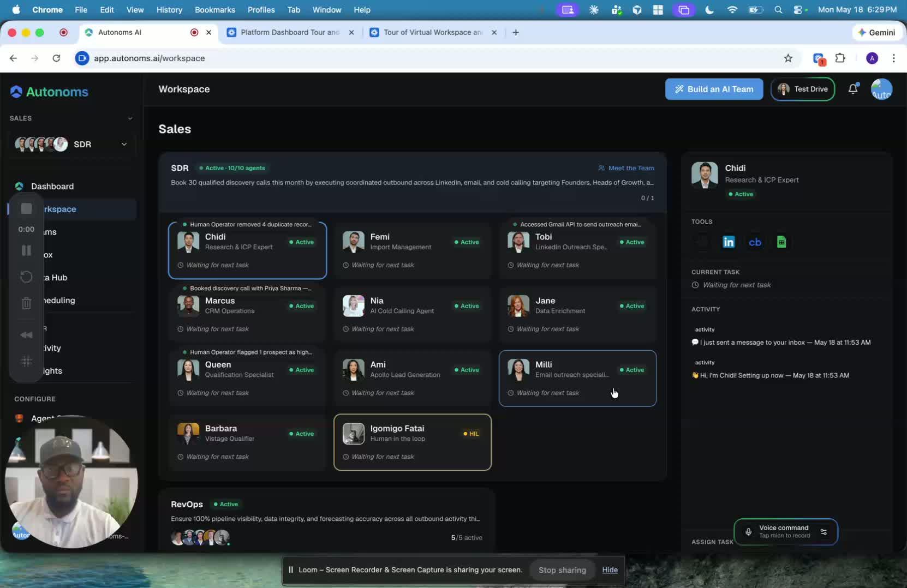Viewport: 907px width, 588px height.
Task: Click the Loom rewind icon
Action: [26, 335]
